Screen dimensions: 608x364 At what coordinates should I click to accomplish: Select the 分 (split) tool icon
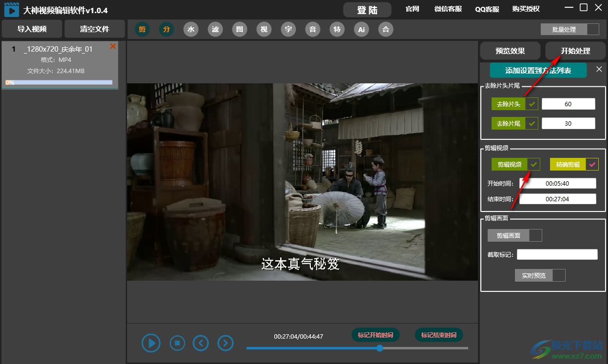(167, 29)
